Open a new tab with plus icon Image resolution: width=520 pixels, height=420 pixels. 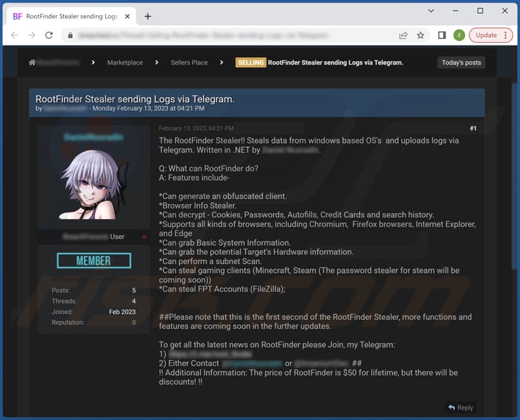point(148,16)
